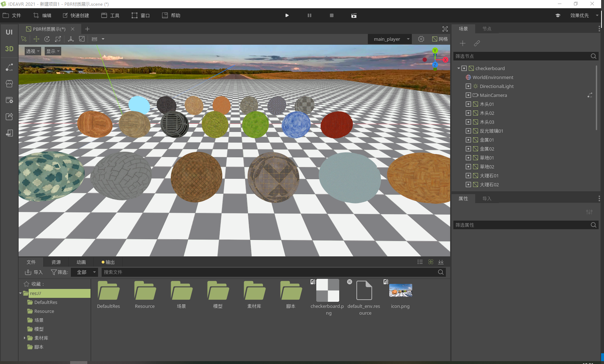Play the scene

pyautogui.click(x=287, y=15)
